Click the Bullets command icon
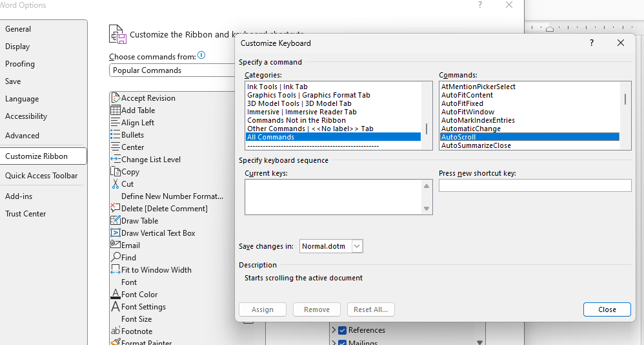The image size is (644, 345). 116,135
